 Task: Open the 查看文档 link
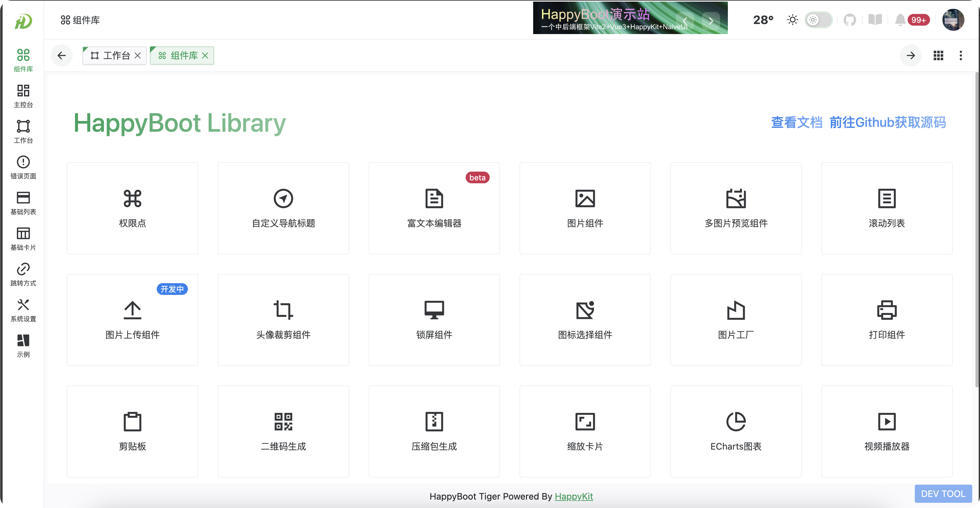pyautogui.click(x=796, y=122)
